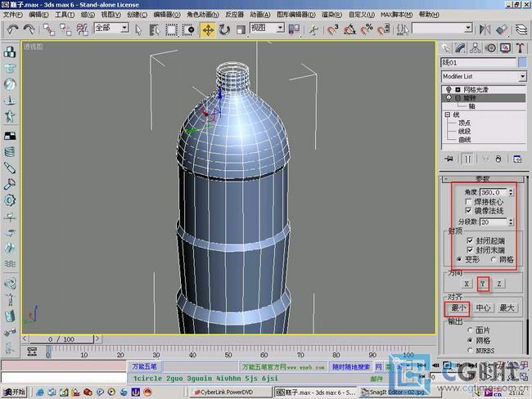Open the Modifier List dropdown
This screenshot has width=532, height=399.
click(x=522, y=76)
